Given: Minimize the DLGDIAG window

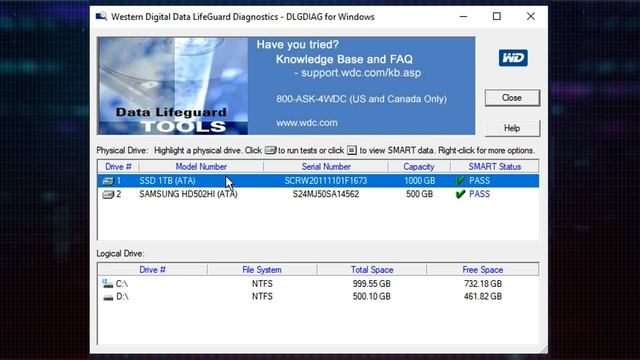Looking at the screenshot, I should (463, 17).
